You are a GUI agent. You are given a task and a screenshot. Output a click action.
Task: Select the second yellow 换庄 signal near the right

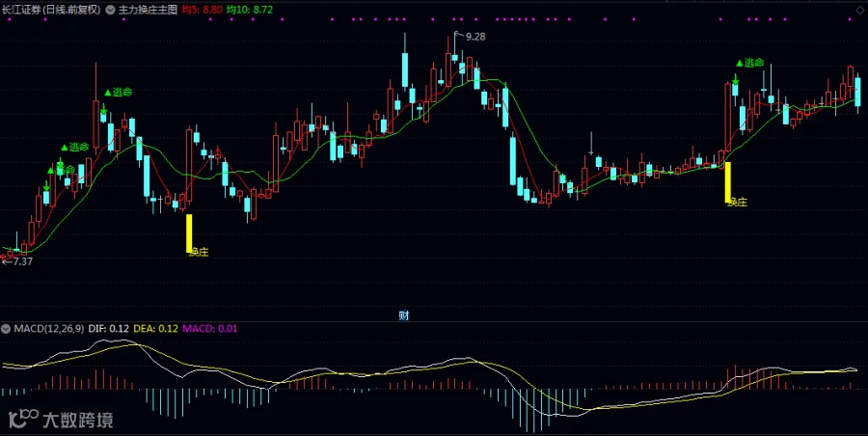click(x=728, y=182)
